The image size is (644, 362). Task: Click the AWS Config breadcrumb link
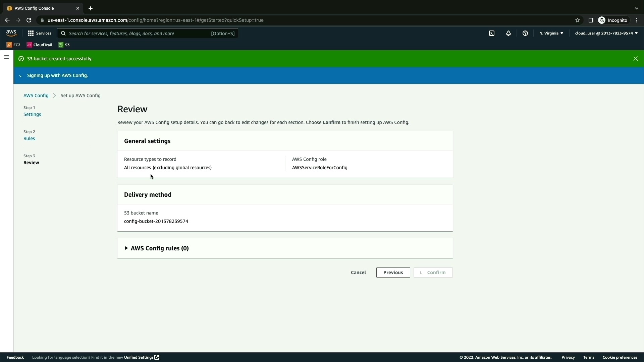pos(36,96)
